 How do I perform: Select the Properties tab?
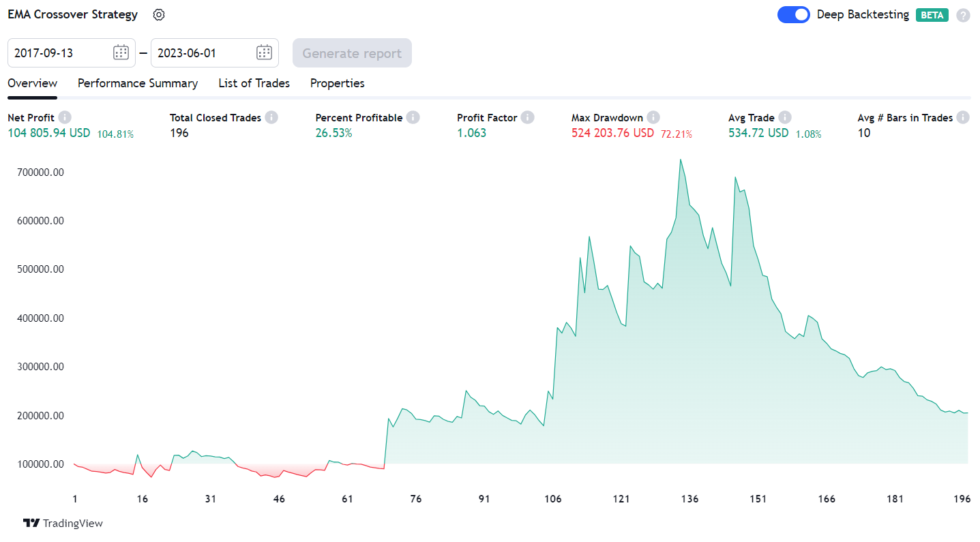tap(337, 83)
